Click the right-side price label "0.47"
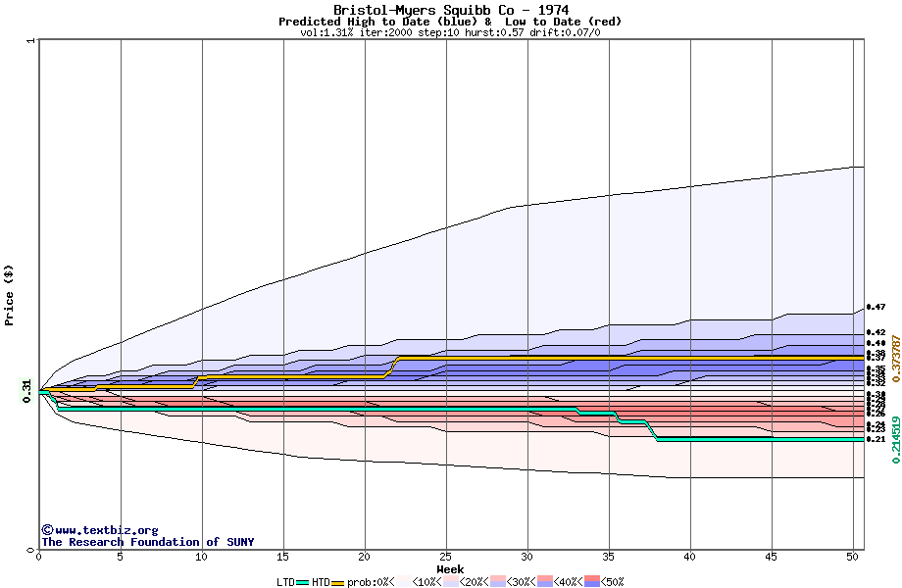902x588 pixels. [x=877, y=307]
